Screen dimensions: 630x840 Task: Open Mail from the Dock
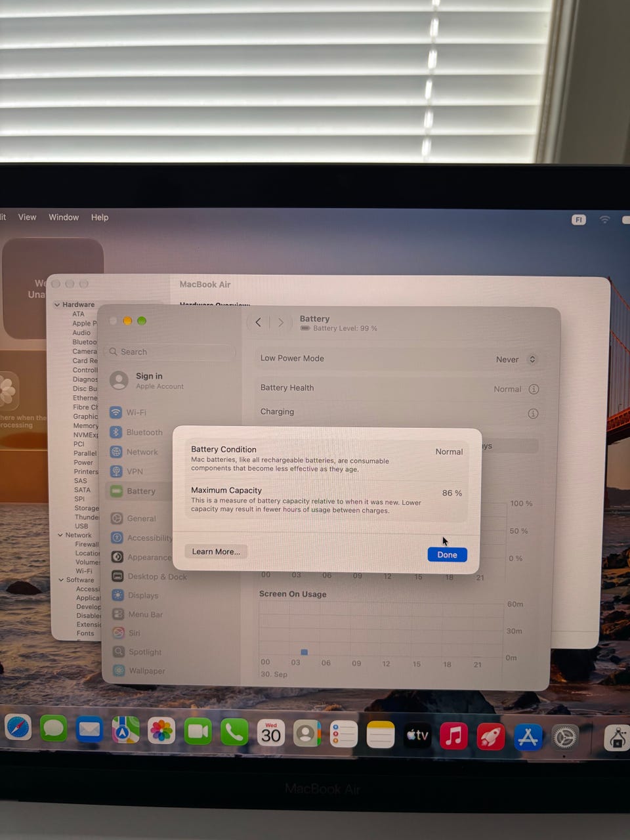[x=89, y=730]
